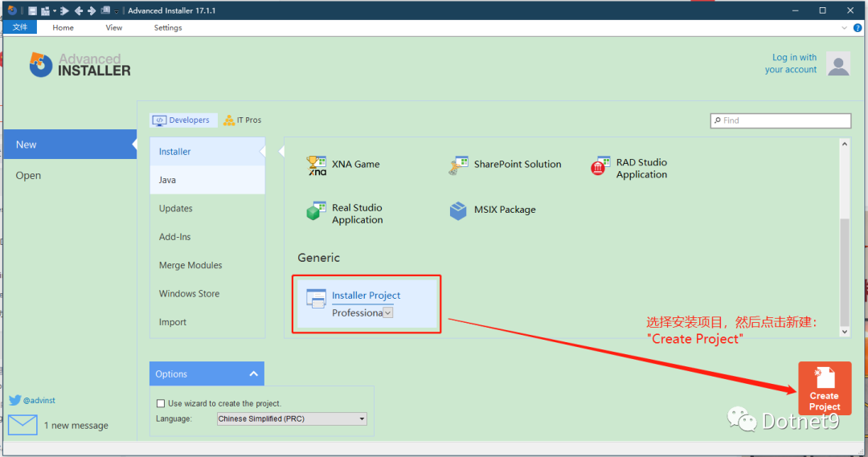Click the Run icon in the quick access toolbar

64,10
